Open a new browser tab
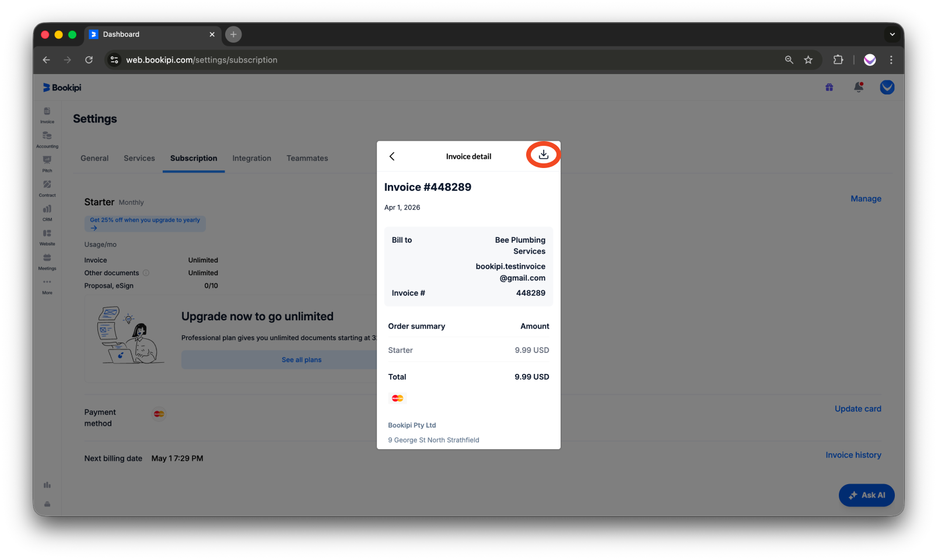Image resolution: width=938 pixels, height=560 pixels. pyautogui.click(x=233, y=34)
